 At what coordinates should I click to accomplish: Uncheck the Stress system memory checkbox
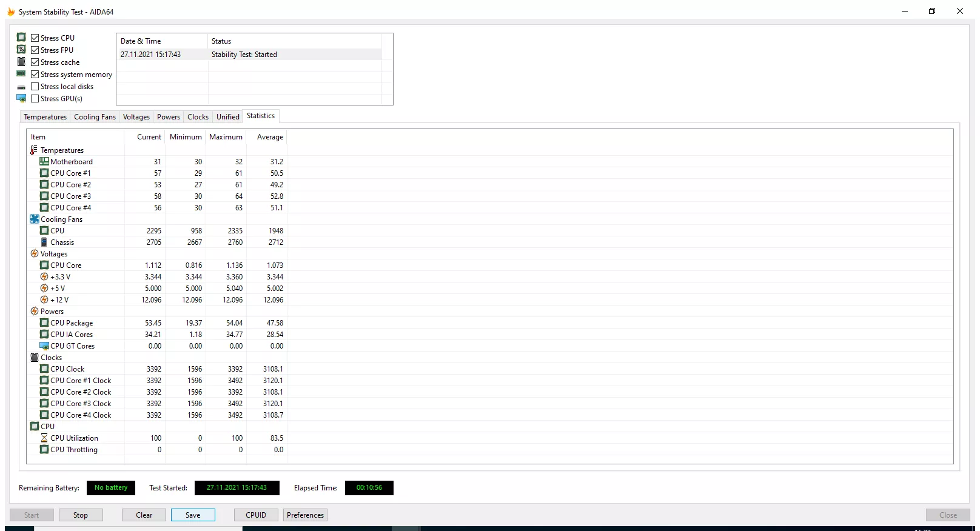[35, 74]
